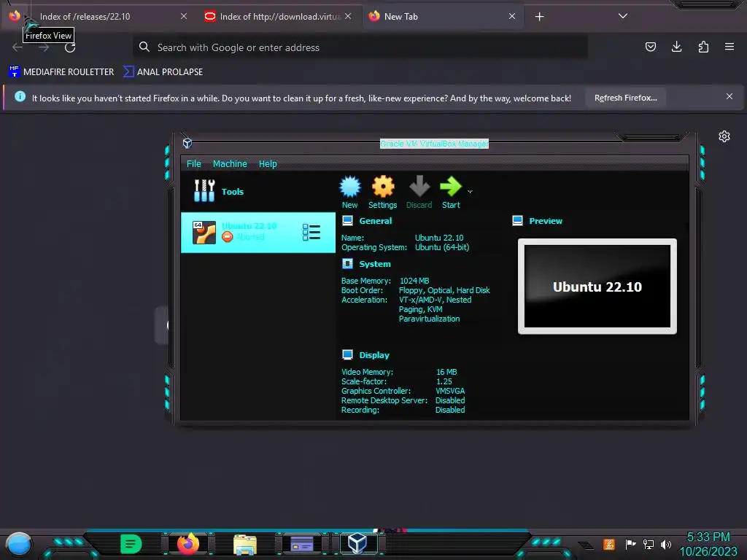Screen dimensions: 747x560
Task: Open File Explorer from the taskbar
Action: click(245, 544)
